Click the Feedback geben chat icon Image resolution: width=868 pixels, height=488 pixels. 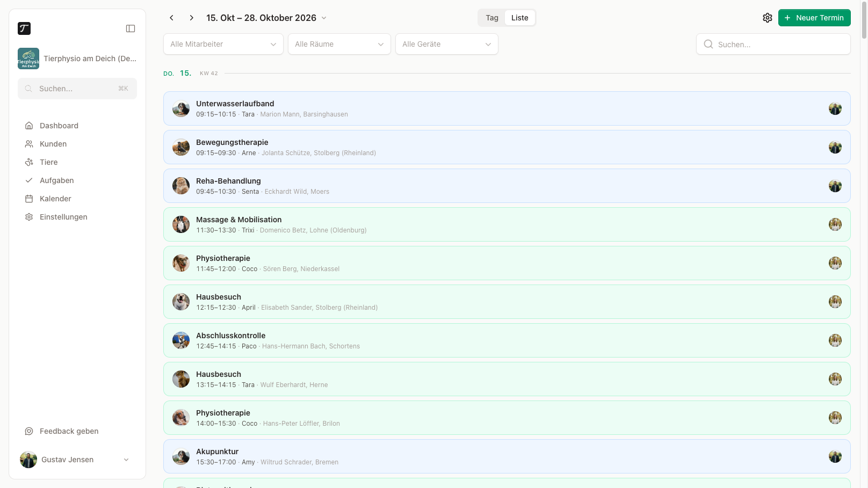(29, 431)
